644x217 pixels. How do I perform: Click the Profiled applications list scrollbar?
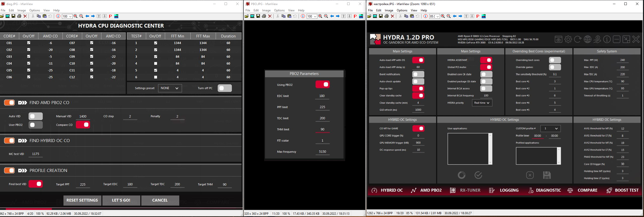[559, 156]
